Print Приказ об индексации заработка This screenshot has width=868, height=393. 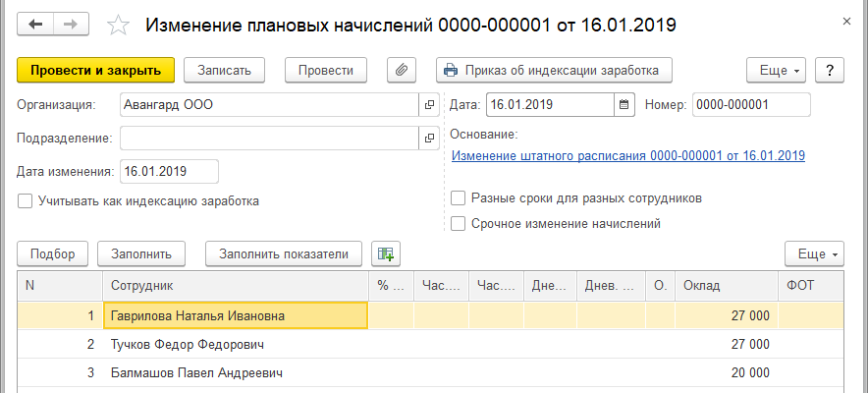[x=555, y=70]
